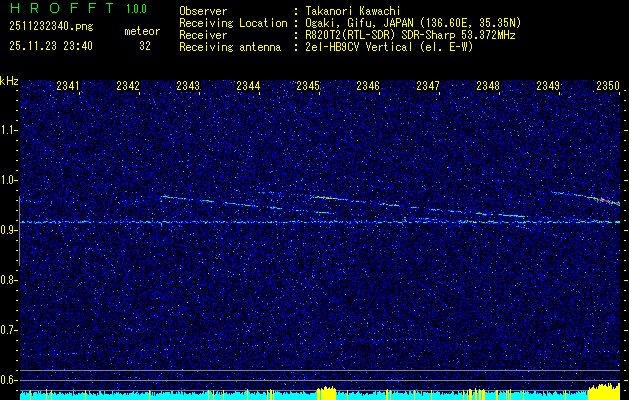
Task: Click the kHz axis unit label
Action: 9,81
